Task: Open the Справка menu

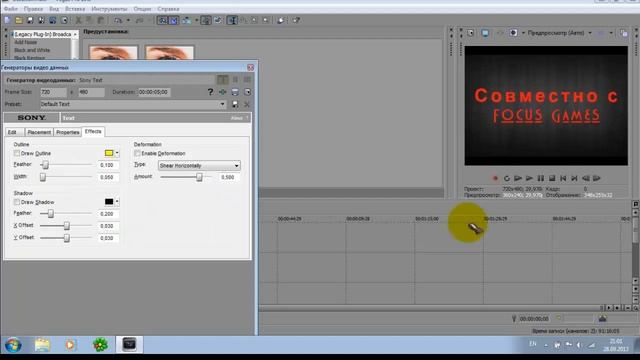Action: (x=168, y=9)
